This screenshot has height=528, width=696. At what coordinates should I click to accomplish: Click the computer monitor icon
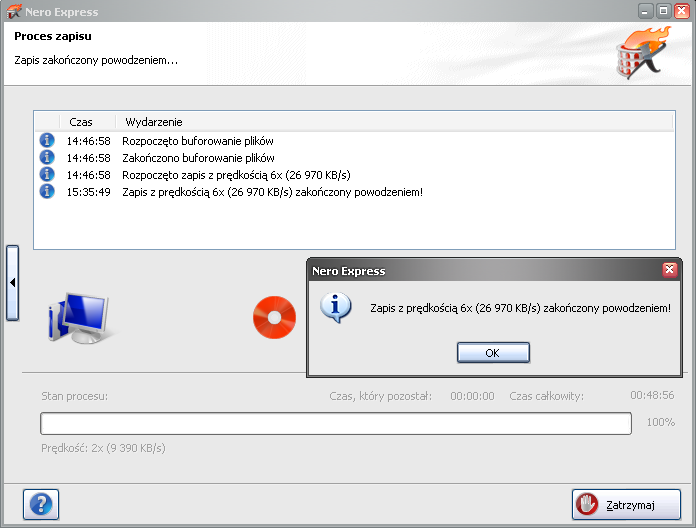coord(79,318)
